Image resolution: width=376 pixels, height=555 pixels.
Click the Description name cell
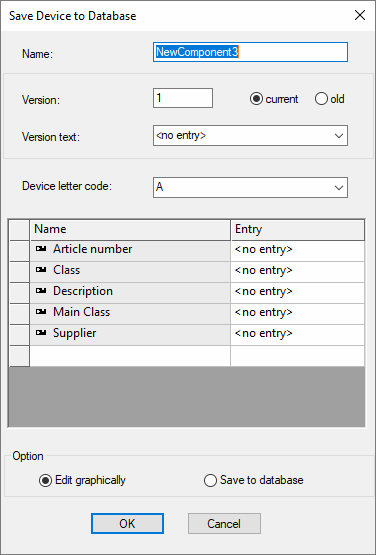click(x=130, y=293)
